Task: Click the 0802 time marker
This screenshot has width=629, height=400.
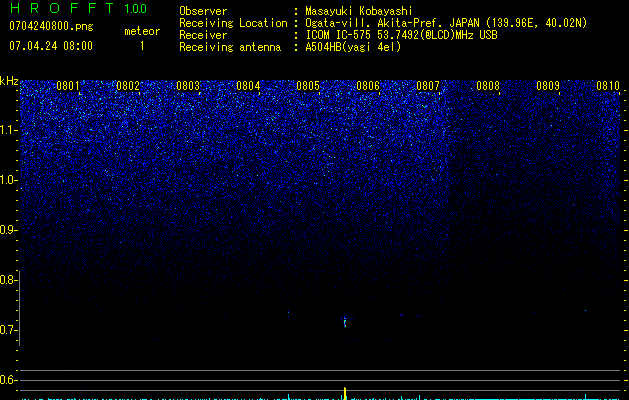Action: (128, 86)
